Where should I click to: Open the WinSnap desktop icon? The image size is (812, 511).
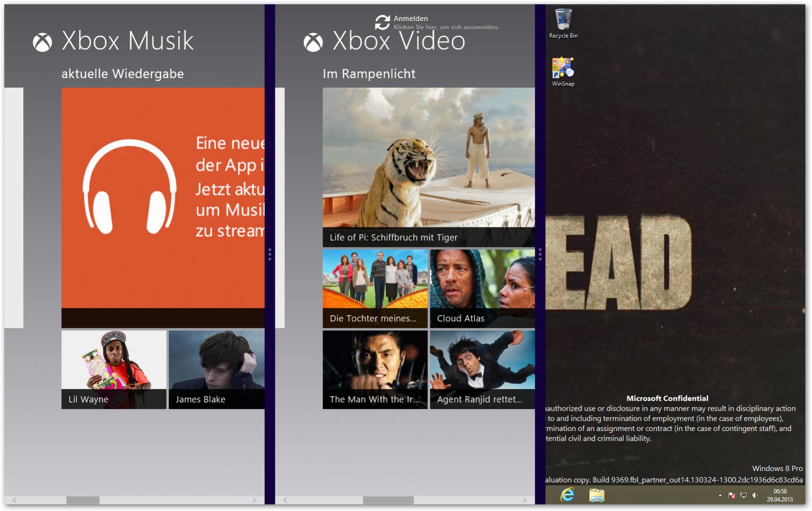click(x=563, y=72)
